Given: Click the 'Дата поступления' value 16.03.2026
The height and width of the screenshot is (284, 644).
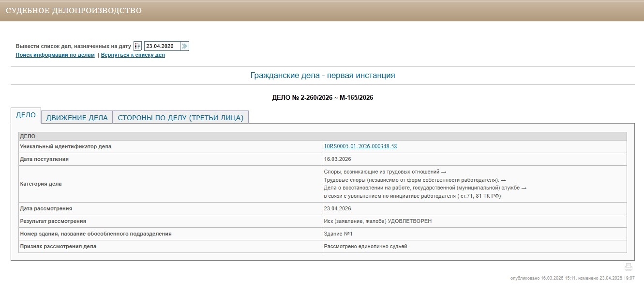Looking at the screenshot, I should pyautogui.click(x=337, y=159).
